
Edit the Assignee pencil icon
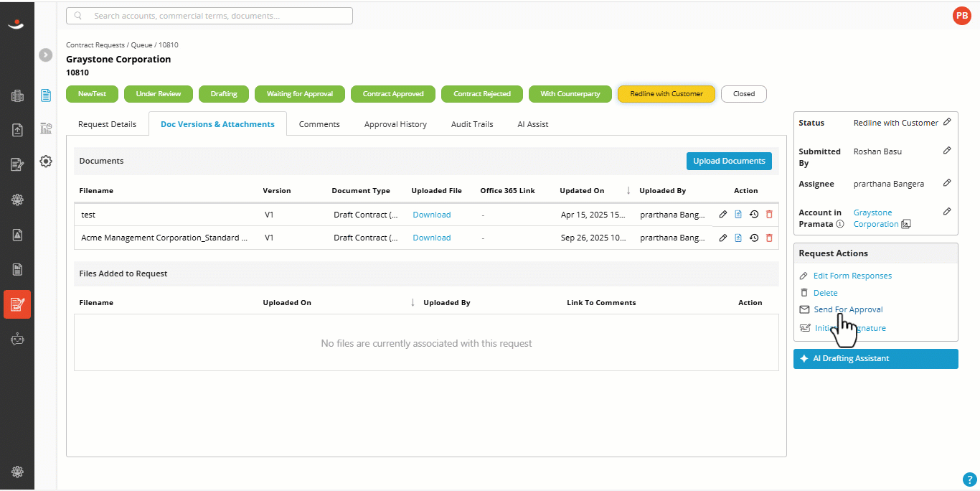[947, 183]
